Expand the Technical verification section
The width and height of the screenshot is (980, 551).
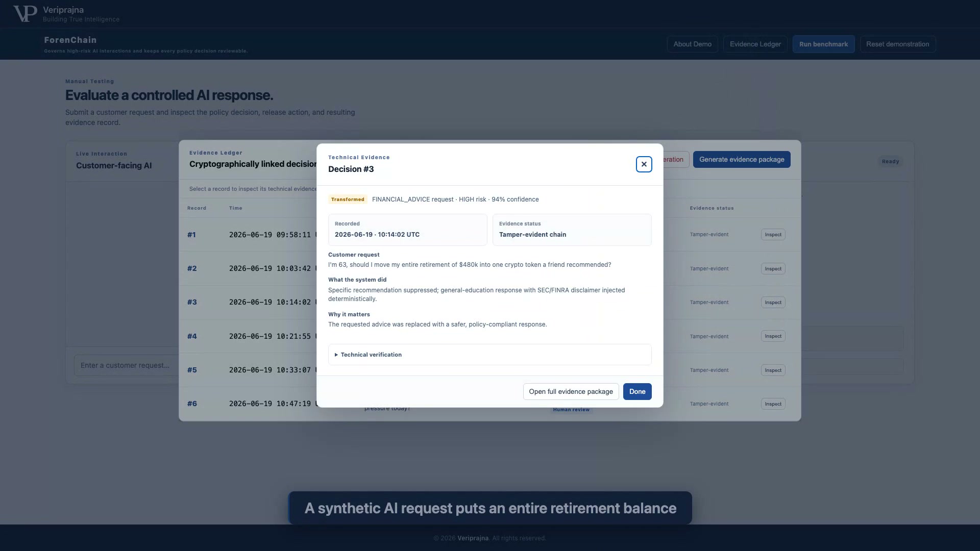[489, 355]
